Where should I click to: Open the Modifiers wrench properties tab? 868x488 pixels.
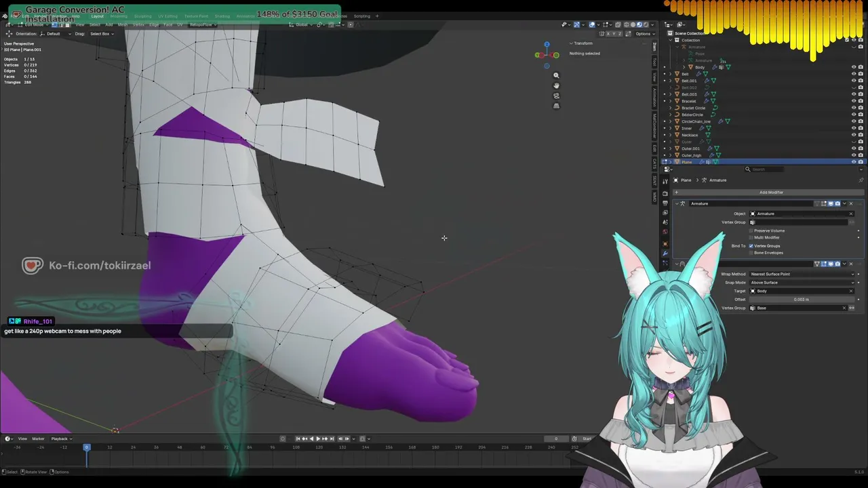pos(665,253)
